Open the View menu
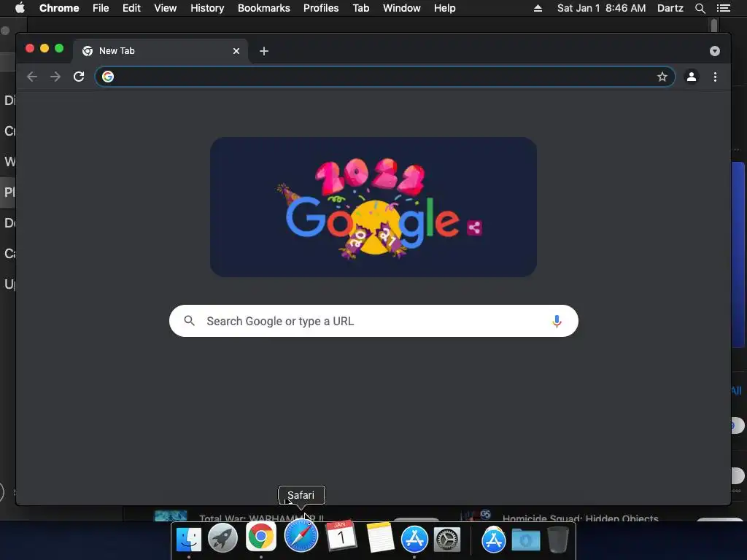This screenshot has width=747, height=560. [166, 8]
